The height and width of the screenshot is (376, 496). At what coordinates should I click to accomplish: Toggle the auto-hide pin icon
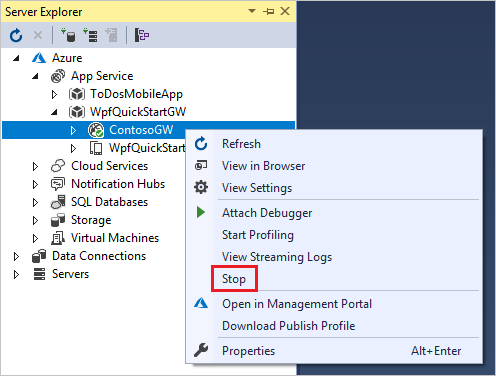click(269, 11)
